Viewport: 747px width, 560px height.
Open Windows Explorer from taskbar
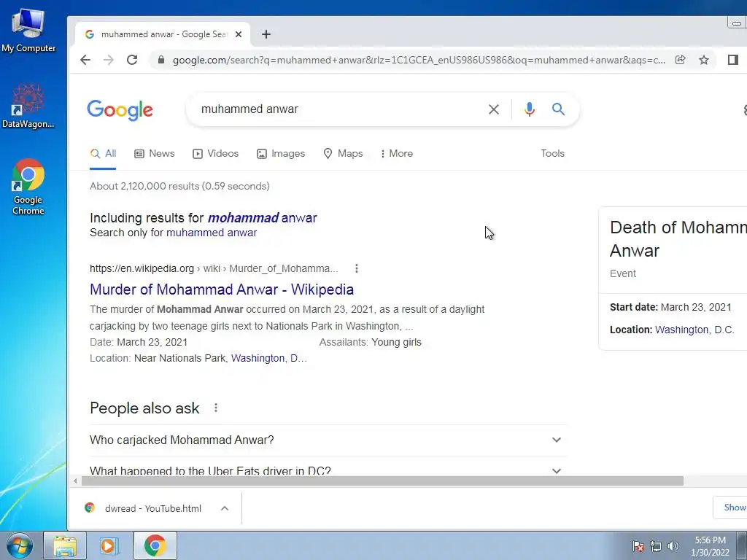tap(65, 545)
